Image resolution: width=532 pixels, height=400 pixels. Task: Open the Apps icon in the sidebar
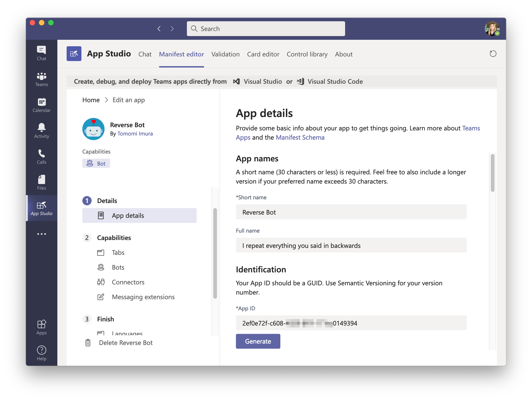(41, 327)
